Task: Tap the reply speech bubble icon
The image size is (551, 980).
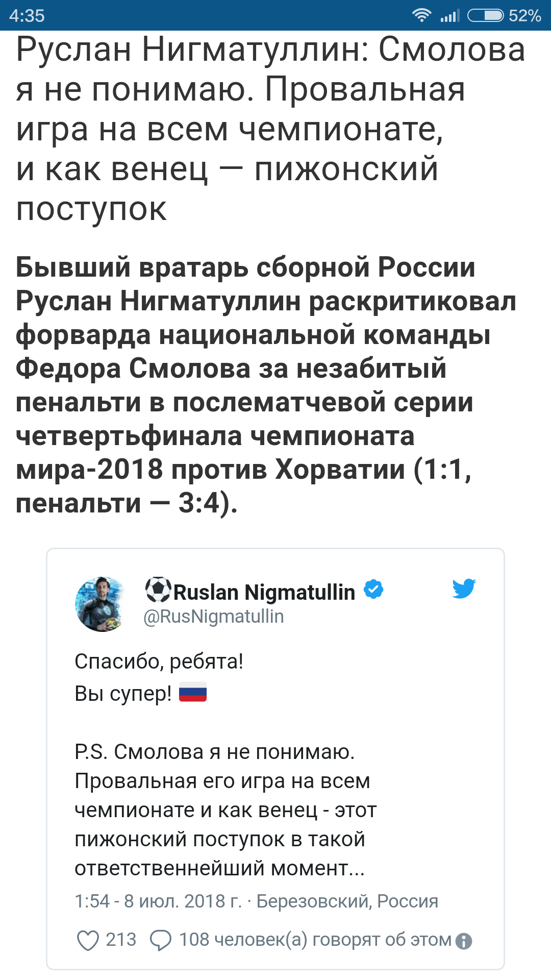Action: (160, 940)
